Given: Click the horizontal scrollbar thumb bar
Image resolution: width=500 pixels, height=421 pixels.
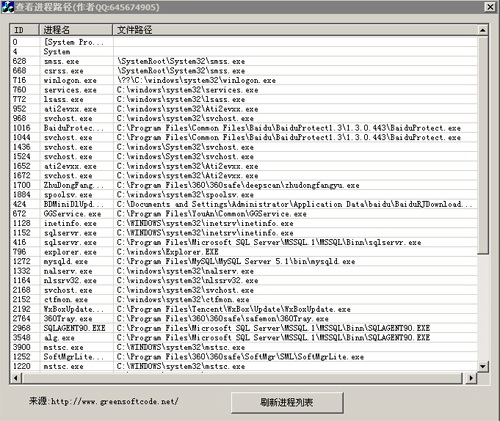Looking at the screenshot, I should (242, 378).
